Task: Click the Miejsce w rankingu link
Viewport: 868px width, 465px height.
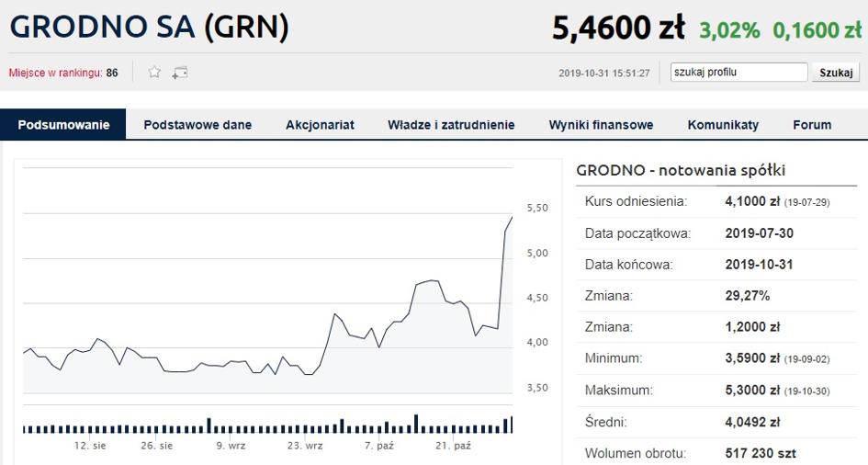Action: (x=55, y=73)
